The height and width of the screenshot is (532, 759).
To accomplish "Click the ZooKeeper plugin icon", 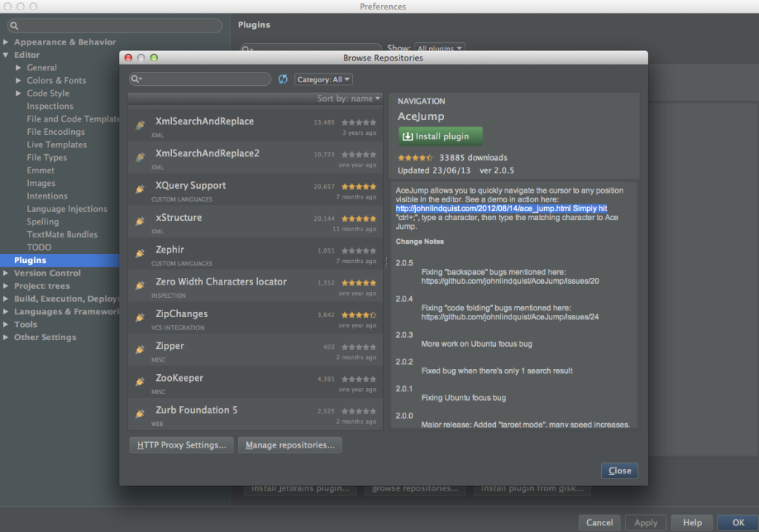I will point(140,382).
